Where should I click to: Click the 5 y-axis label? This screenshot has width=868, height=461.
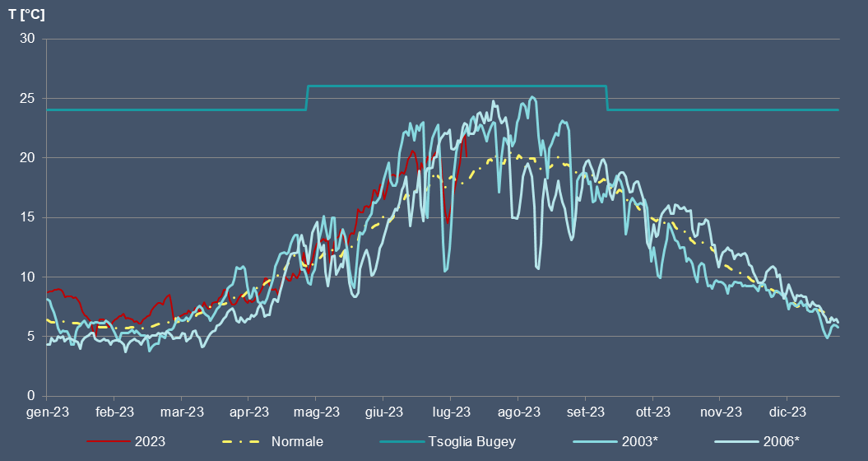pyautogui.click(x=31, y=337)
